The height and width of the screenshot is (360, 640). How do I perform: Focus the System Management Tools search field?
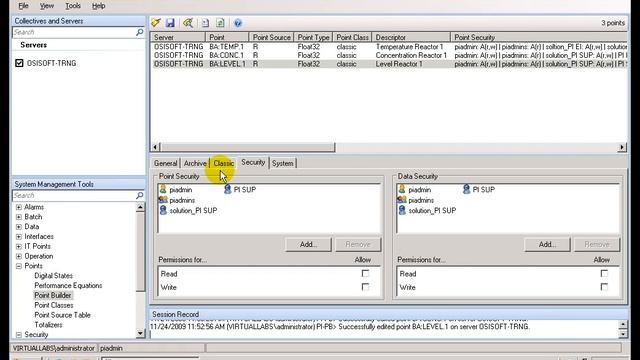pyautogui.click(x=73, y=196)
